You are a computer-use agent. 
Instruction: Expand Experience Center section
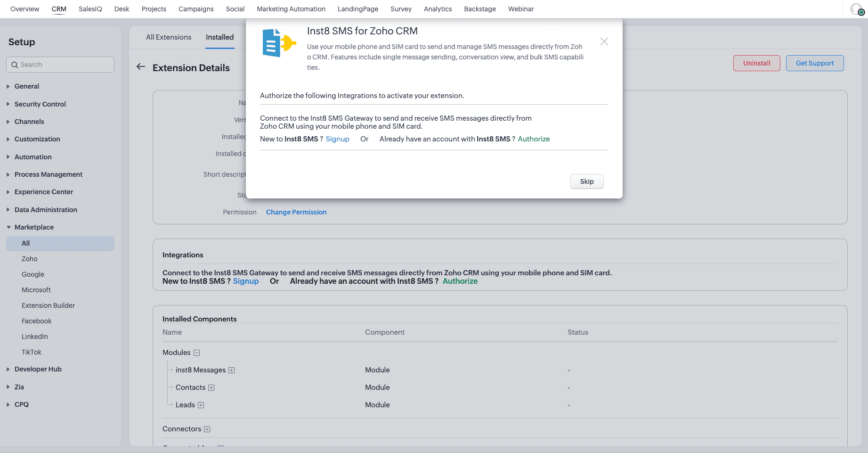click(x=8, y=192)
